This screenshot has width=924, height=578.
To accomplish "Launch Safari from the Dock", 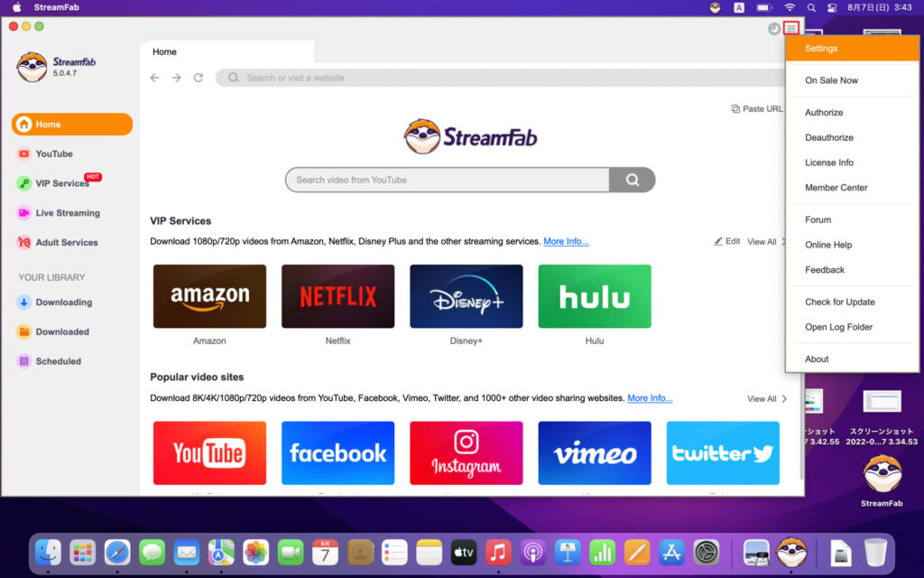I will (x=117, y=553).
